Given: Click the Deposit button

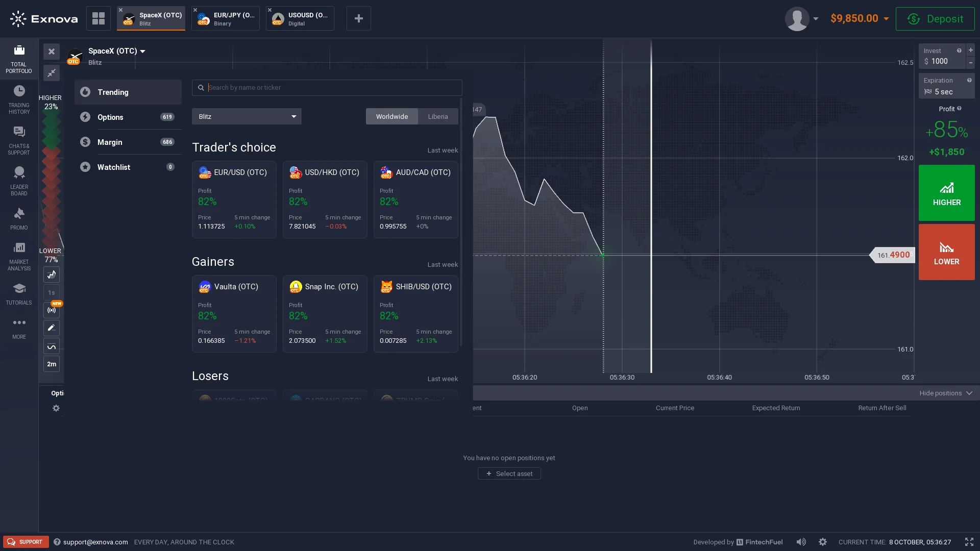Looking at the screenshot, I should (935, 19).
